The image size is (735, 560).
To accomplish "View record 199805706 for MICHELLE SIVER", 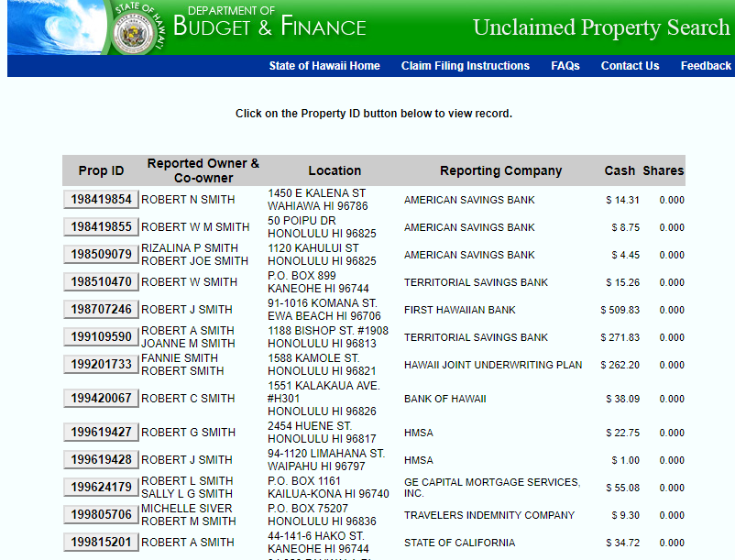I will point(101,514).
